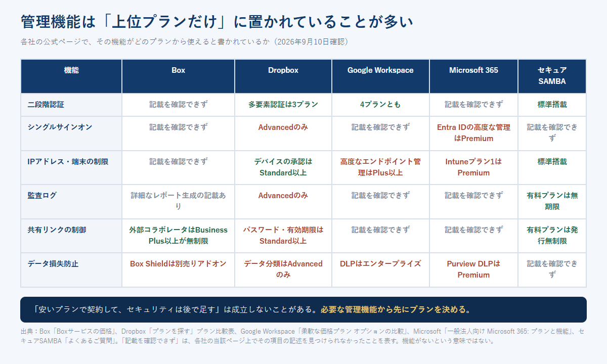Click the 高度なエンドポイント管理はPlus以上 cell
607x364 pixels.
click(380, 167)
